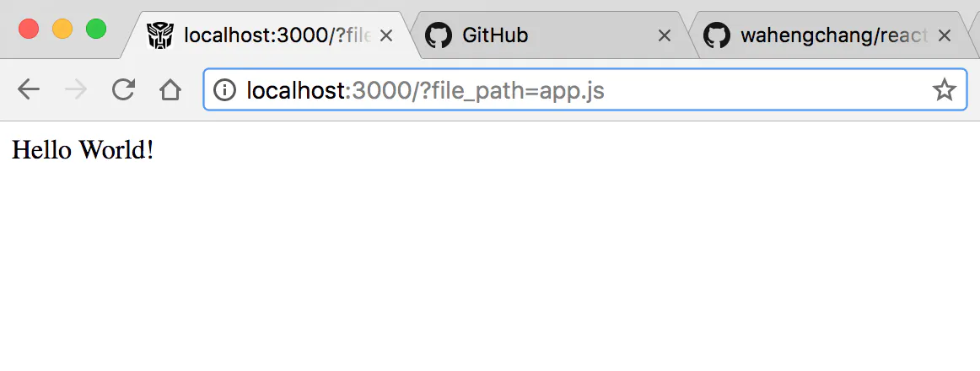980x371 pixels.
Task: Click the grayed-out forward arrow
Action: pyautogui.click(x=76, y=90)
